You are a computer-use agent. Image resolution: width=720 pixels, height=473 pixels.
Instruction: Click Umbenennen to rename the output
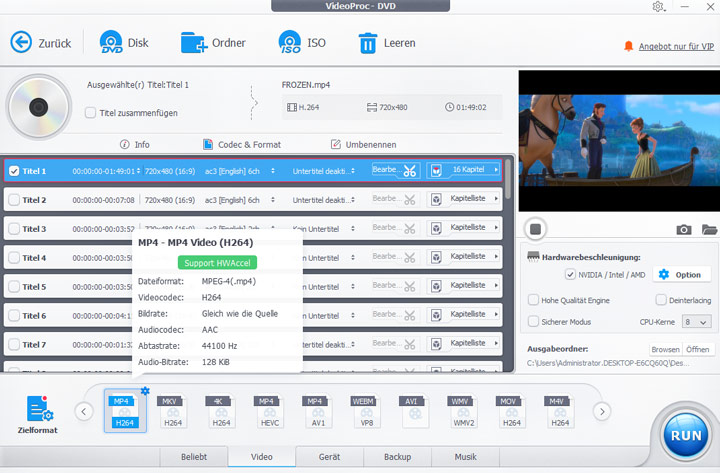click(x=363, y=144)
